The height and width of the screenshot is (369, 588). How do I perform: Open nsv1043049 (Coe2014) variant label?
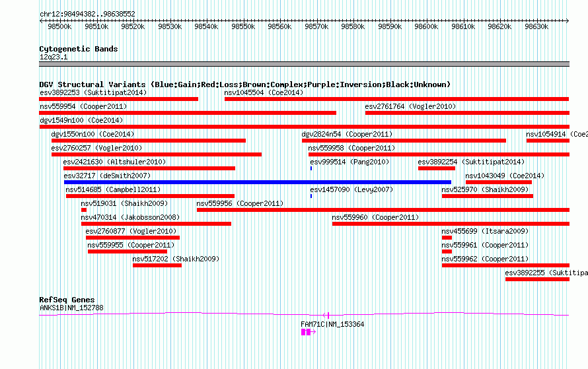505,176
